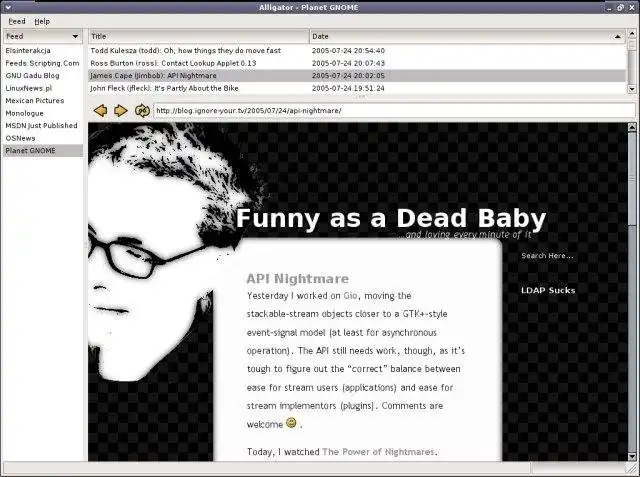Open the Ross Burton Contact Lookup Applet row

[x=357, y=63]
